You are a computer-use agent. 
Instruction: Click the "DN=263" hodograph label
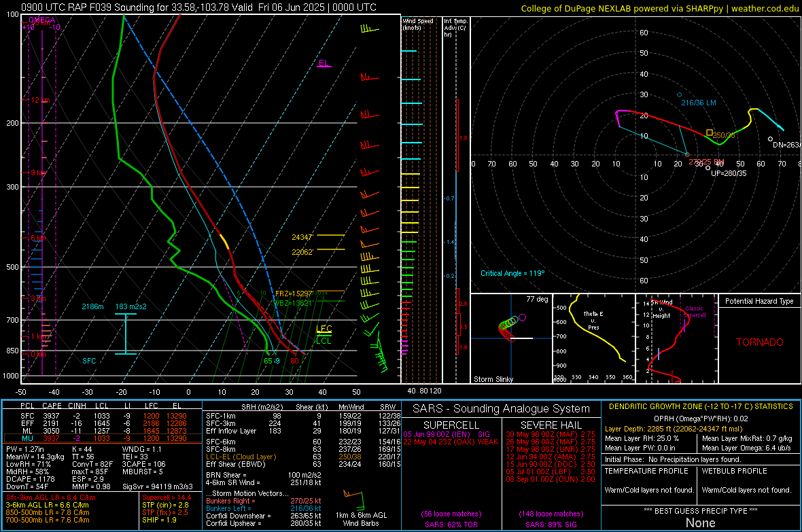(x=786, y=145)
